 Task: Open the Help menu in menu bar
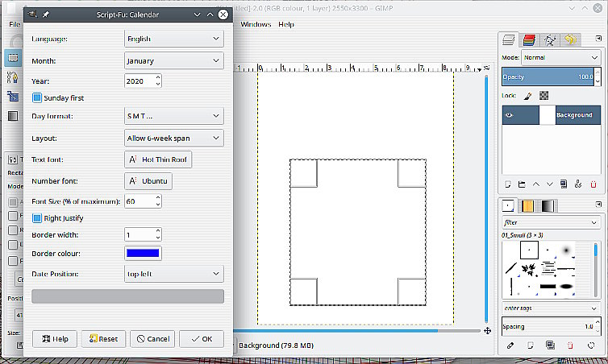coord(286,24)
